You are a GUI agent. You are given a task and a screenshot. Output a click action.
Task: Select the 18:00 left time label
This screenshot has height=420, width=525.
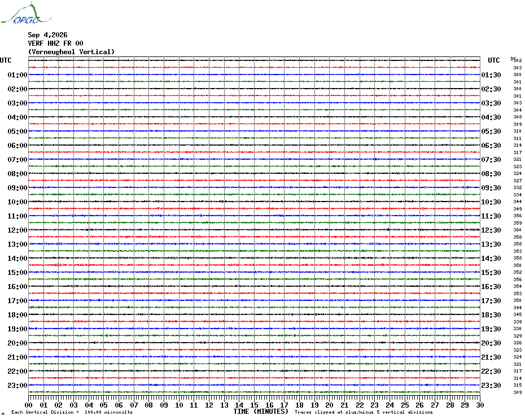[x=17, y=315]
